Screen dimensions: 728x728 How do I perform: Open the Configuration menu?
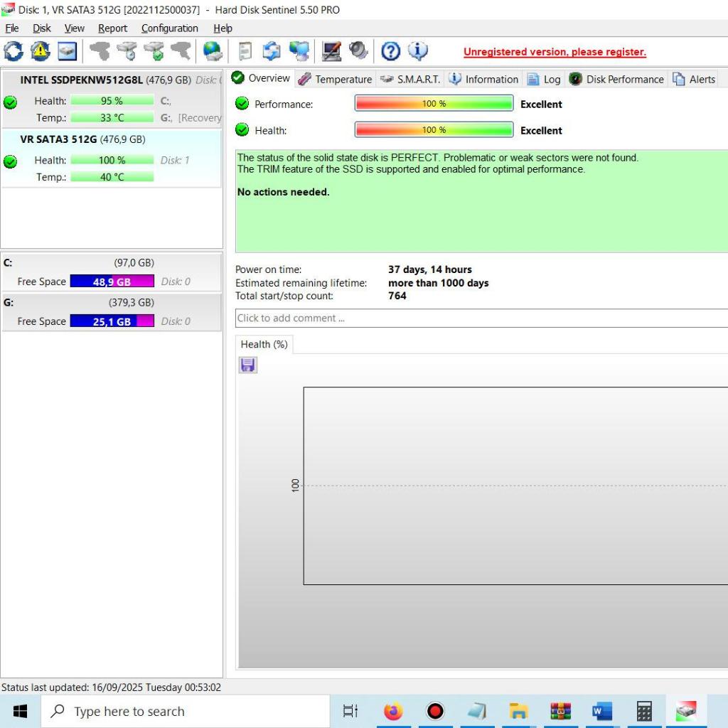coord(169,28)
